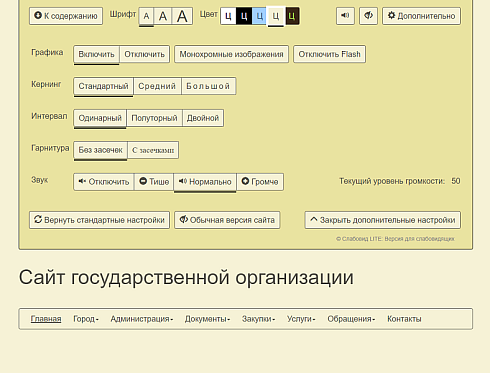
Task: Expand the 'Обращения' dropdown menu
Action: 351,319
